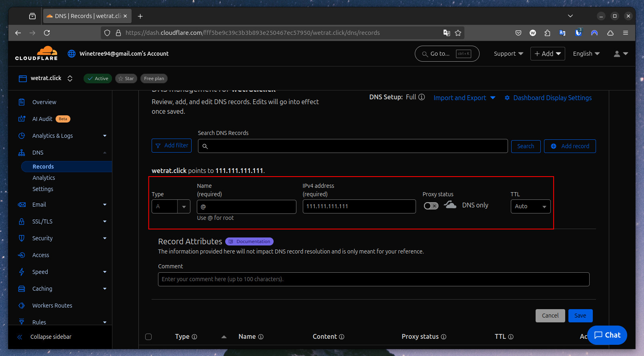The width and height of the screenshot is (644, 356).
Task: Click the TTL column info icon
Action: pyautogui.click(x=511, y=337)
